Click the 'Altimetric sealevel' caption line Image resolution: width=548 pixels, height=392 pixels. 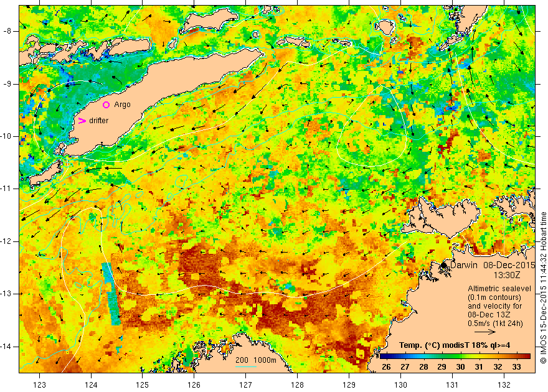[499, 289]
